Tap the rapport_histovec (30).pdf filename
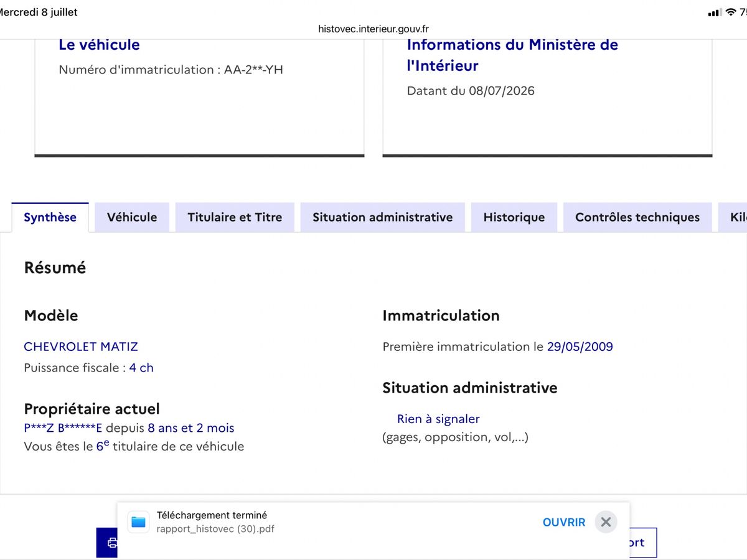Viewport: 747px width, 560px height. [x=215, y=529]
